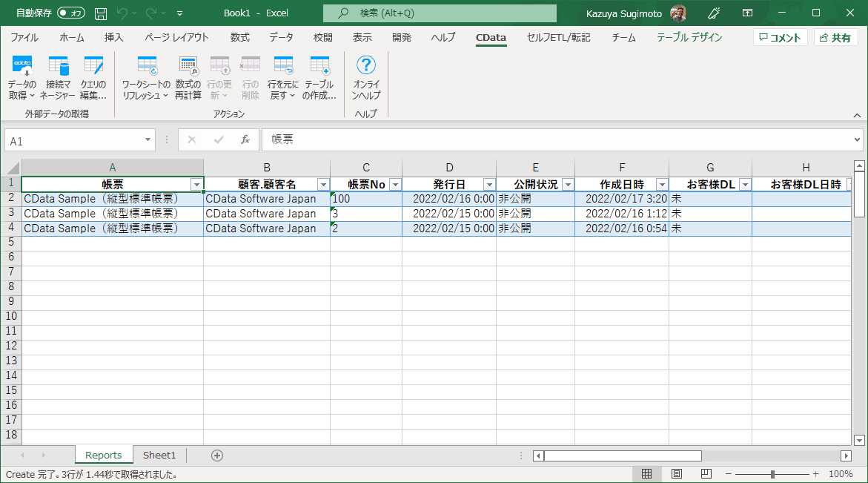Click the コメント comments button

point(781,38)
